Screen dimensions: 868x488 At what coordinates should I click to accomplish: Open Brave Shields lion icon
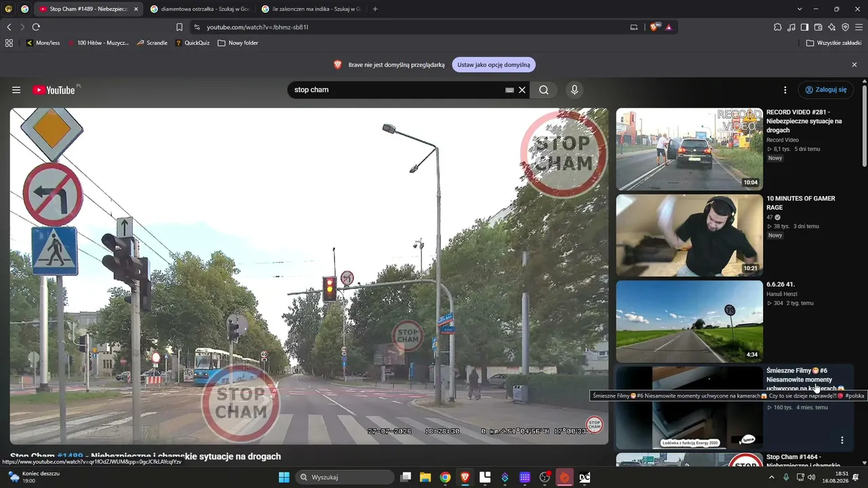654,27
